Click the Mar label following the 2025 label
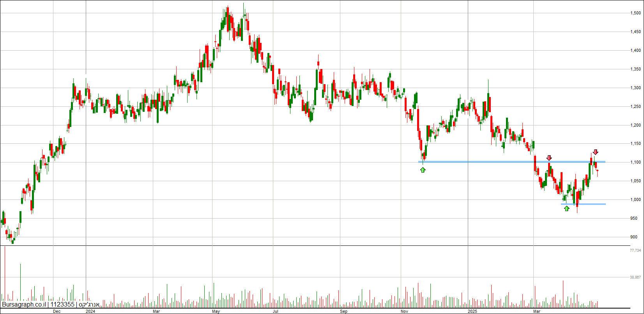Viewport: 644px width, 314px height. [537, 311]
